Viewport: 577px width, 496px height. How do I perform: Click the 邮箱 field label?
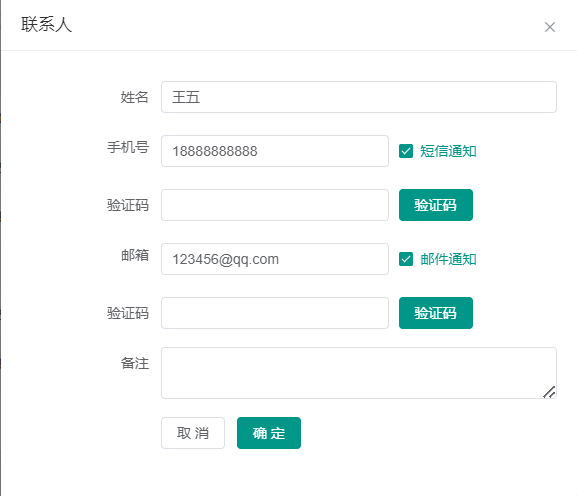click(x=135, y=255)
